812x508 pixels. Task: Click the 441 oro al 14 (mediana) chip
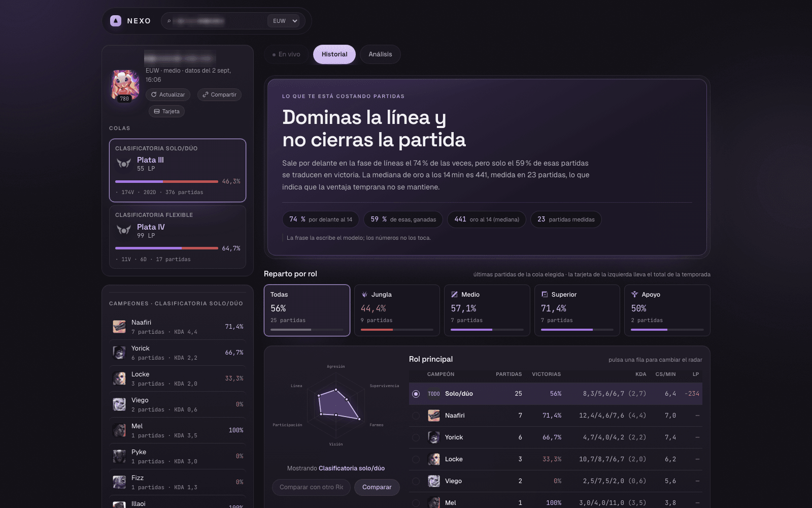point(487,219)
